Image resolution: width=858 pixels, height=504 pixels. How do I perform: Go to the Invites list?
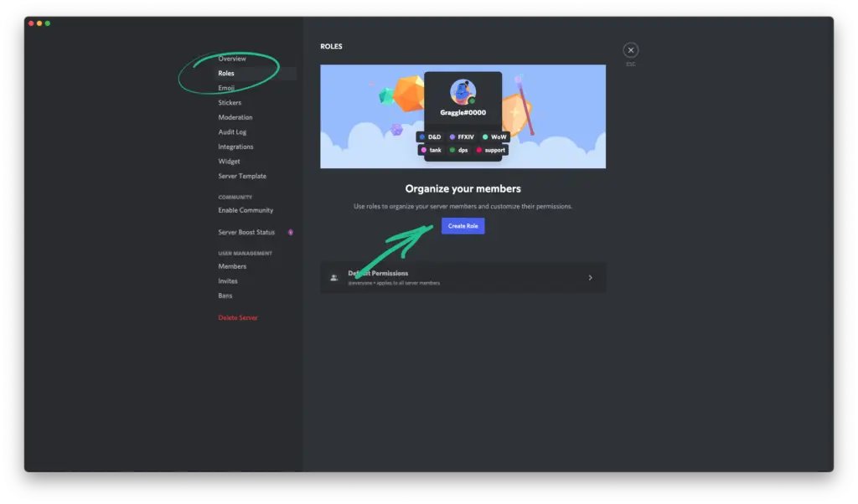coord(228,281)
